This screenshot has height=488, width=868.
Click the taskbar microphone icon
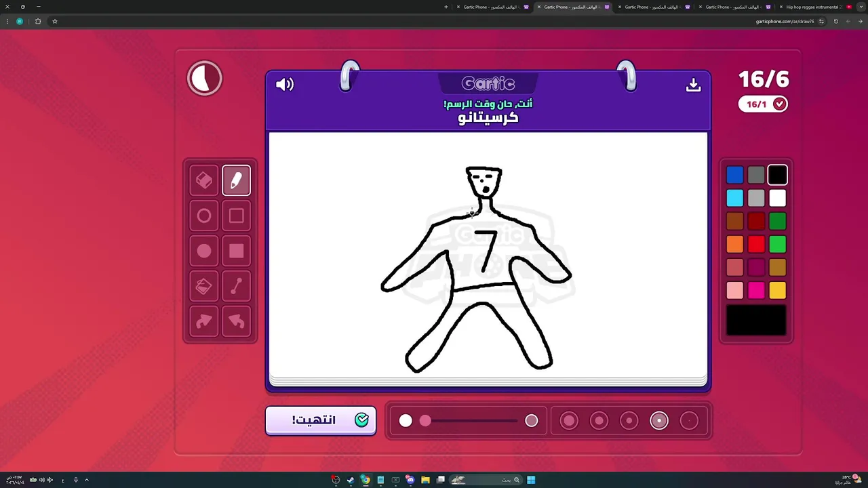(76, 480)
